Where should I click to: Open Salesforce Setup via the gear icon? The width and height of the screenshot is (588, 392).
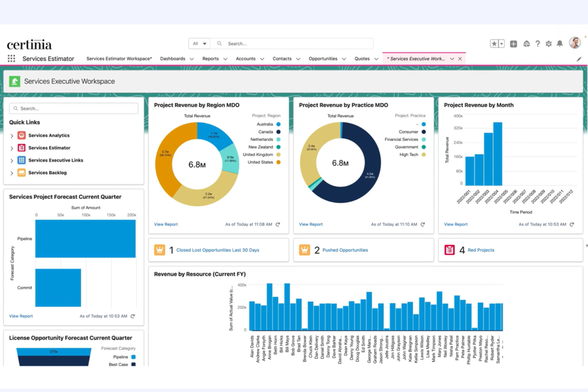tap(549, 43)
